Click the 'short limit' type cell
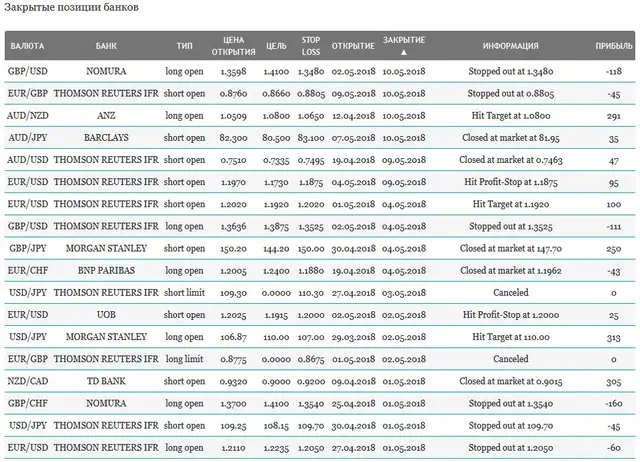 [x=184, y=292]
